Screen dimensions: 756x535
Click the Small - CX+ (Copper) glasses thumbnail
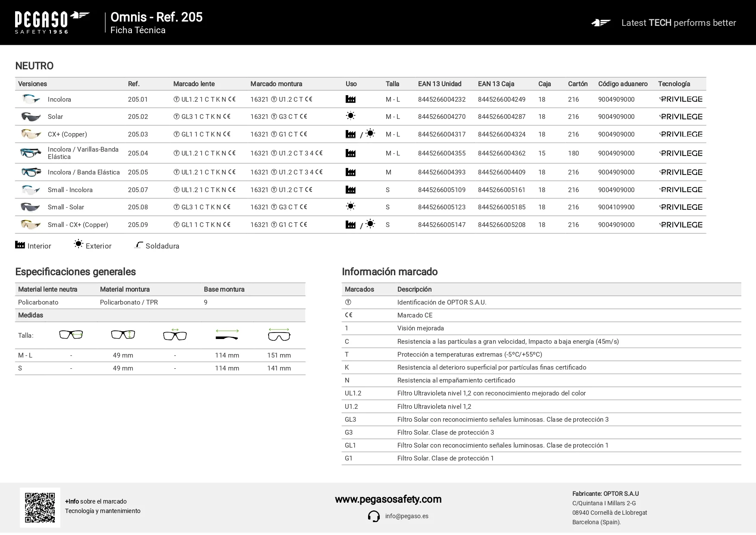(31, 224)
